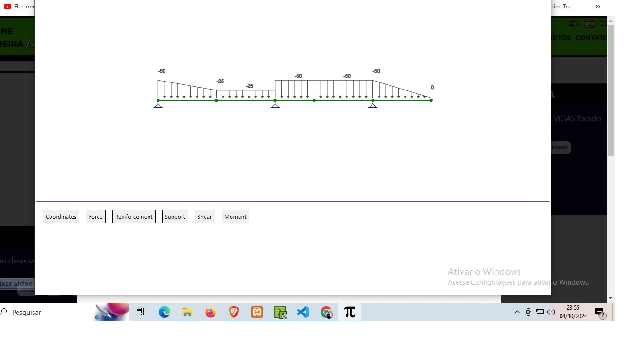Switch site language to ENG
The image size is (644, 362).
pyautogui.click(x=574, y=24)
